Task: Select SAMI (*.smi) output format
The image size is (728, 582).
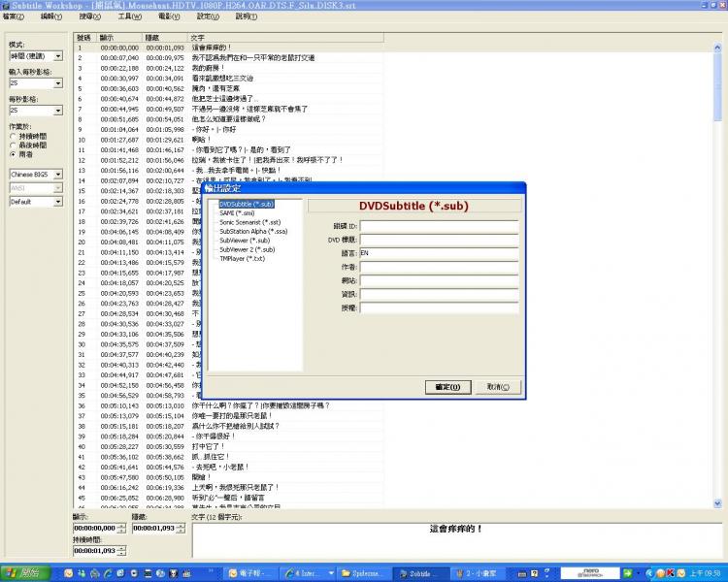Action: coord(237,213)
